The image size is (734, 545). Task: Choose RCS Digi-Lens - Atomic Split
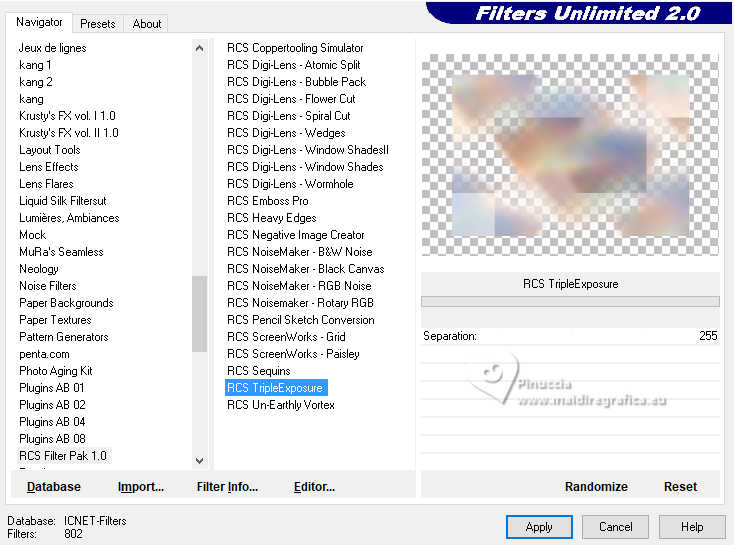294,65
